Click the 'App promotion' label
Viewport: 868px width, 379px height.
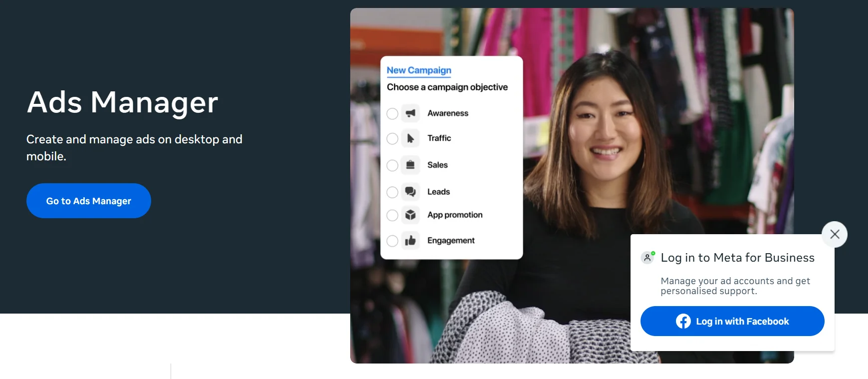tap(455, 215)
